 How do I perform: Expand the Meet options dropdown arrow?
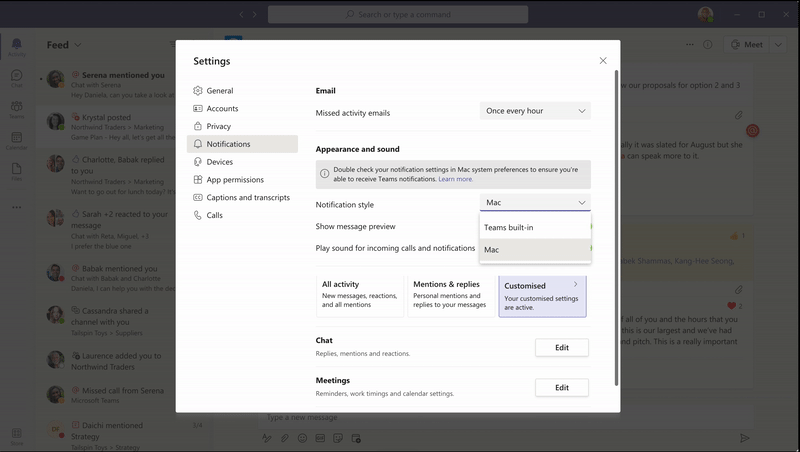778,45
